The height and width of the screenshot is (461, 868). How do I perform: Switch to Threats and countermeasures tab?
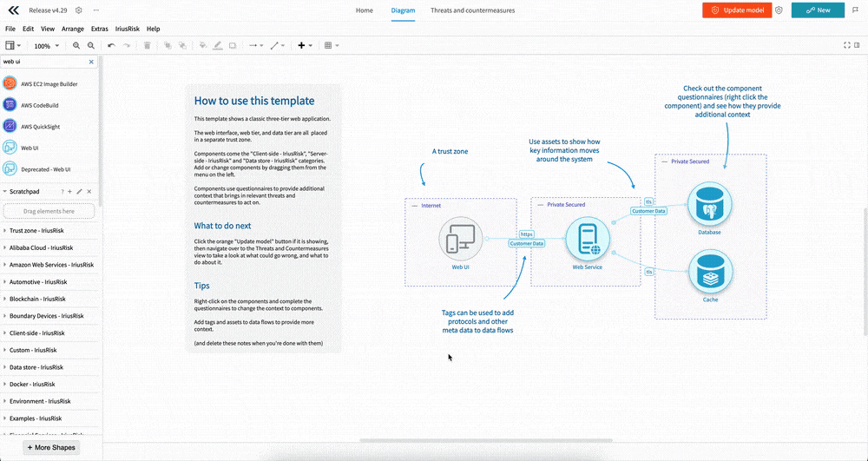tap(473, 10)
